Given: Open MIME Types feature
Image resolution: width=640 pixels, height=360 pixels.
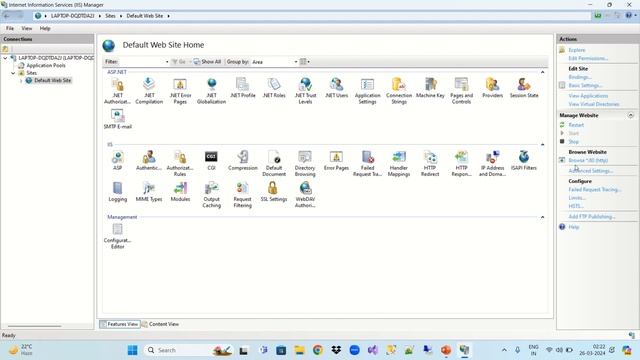Looking at the screenshot, I should click(x=149, y=192).
